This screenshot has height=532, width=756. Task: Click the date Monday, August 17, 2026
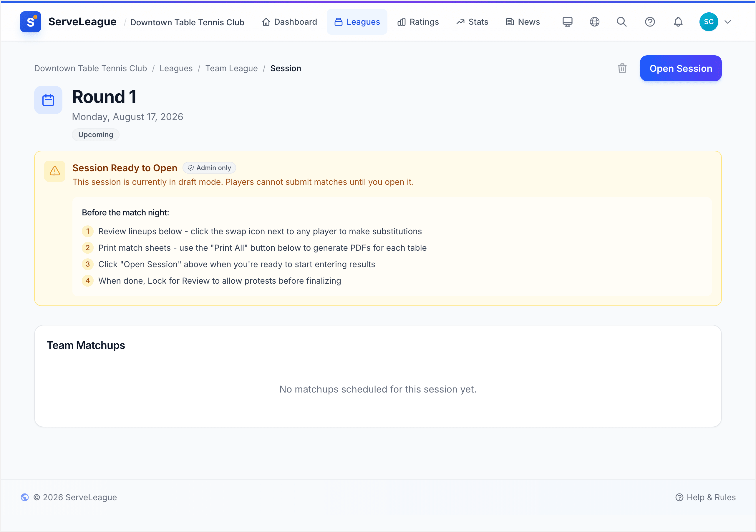pos(127,117)
